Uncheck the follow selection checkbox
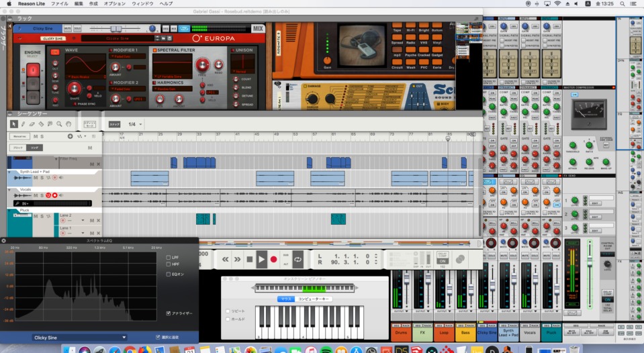 (158, 337)
